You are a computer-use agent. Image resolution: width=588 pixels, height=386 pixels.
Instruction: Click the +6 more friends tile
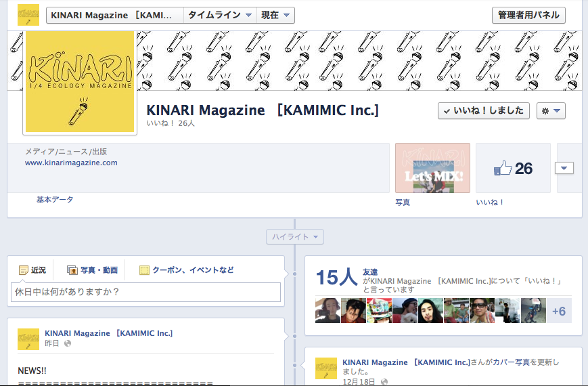click(559, 311)
